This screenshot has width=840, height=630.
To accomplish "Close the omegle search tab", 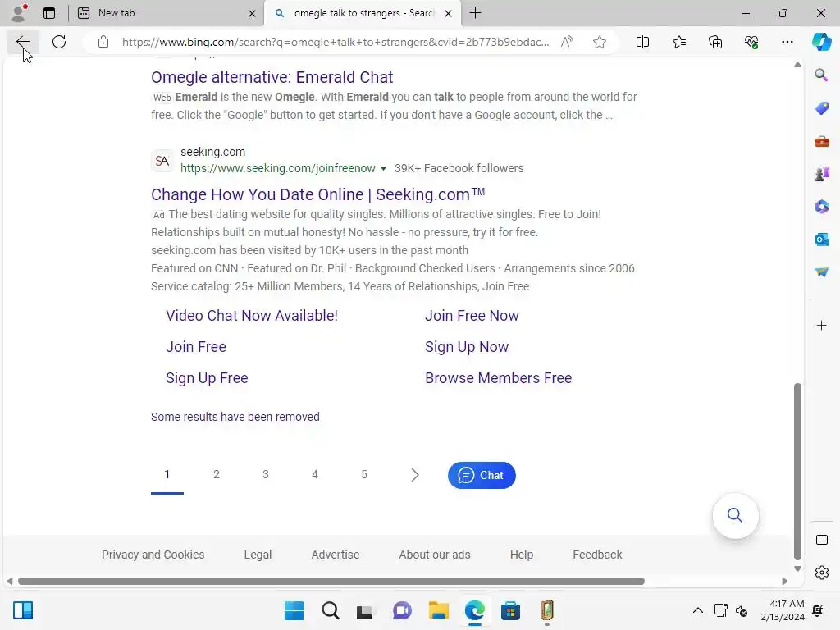I will point(449,13).
